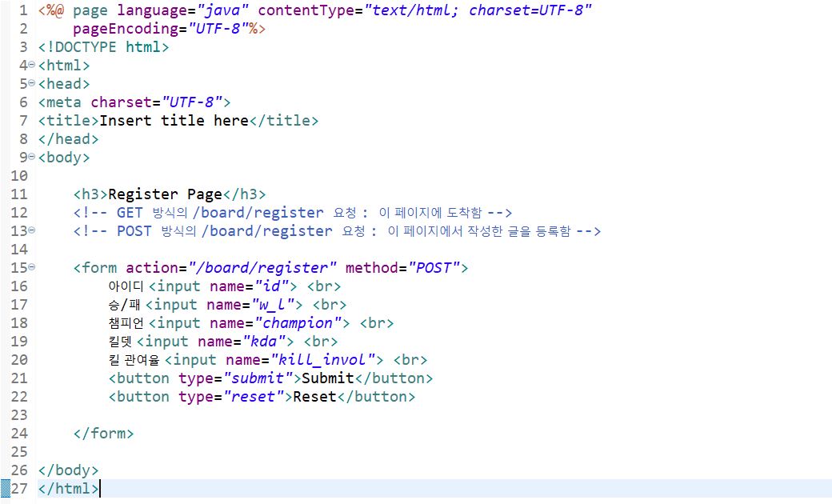Click the action "/board/register" value
Screen dimensions: 832x504
click(x=262, y=268)
